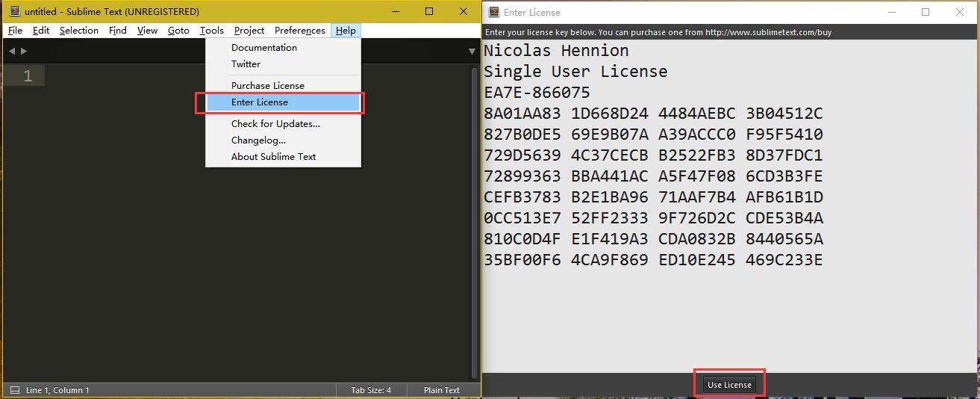Close the Sublime Text window

pos(463,11)
